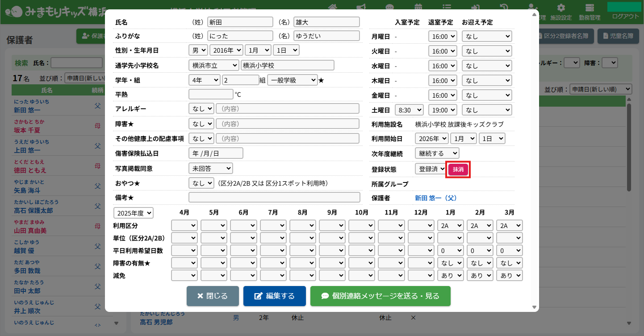This screenshot has height=336, width=644.
Task: Click the 編集する button
Action: pos(274,296)
